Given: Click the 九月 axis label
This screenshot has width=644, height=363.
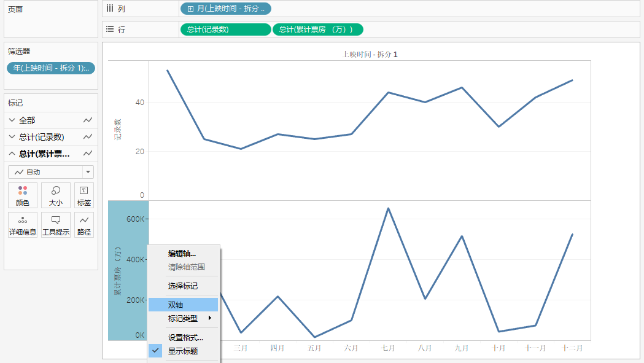Looking at the screenshot, I should (462, 348).
